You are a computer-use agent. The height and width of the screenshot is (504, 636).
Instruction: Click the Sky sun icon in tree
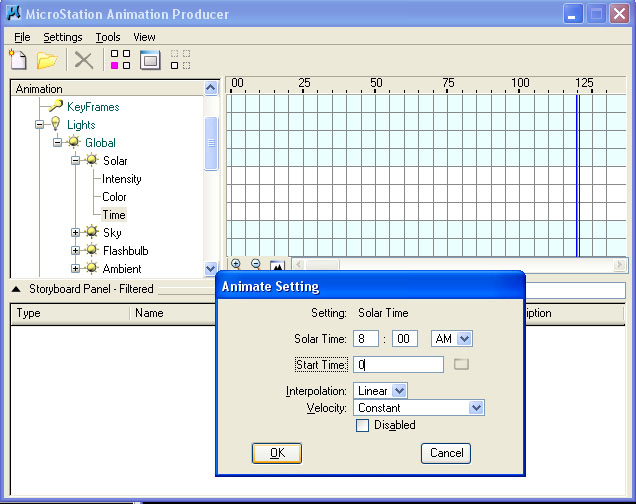(x=92, y=232)
